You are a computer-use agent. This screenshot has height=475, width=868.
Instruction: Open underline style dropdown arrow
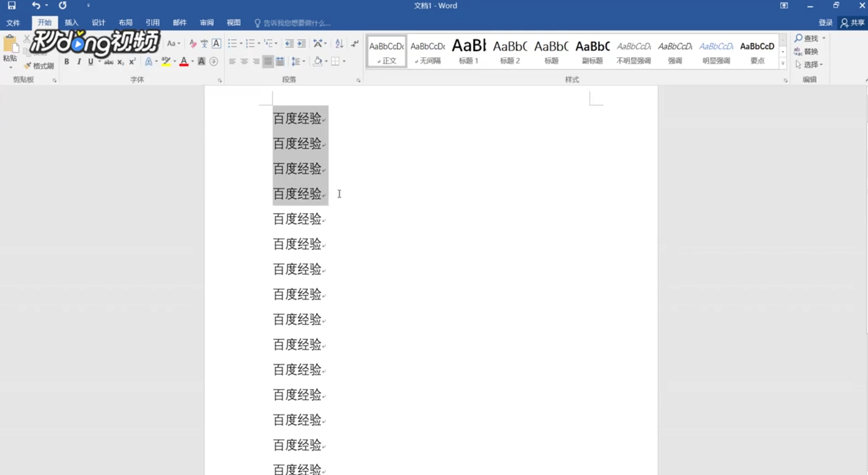[x=99, y=62]
